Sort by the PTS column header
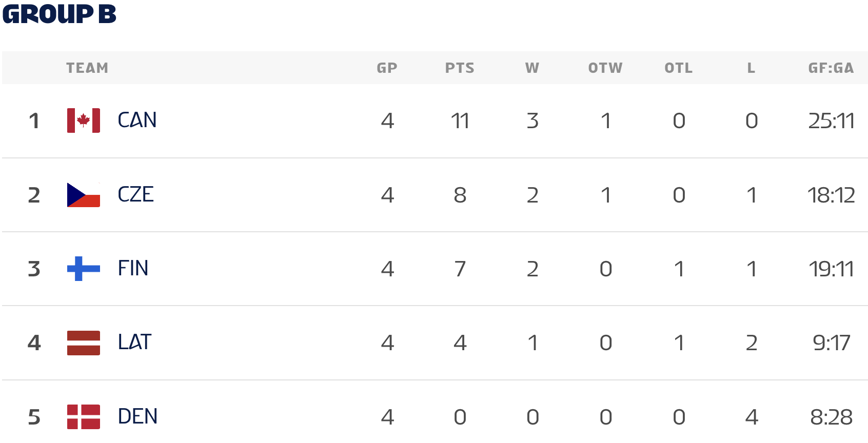 (x=460, y=68)
